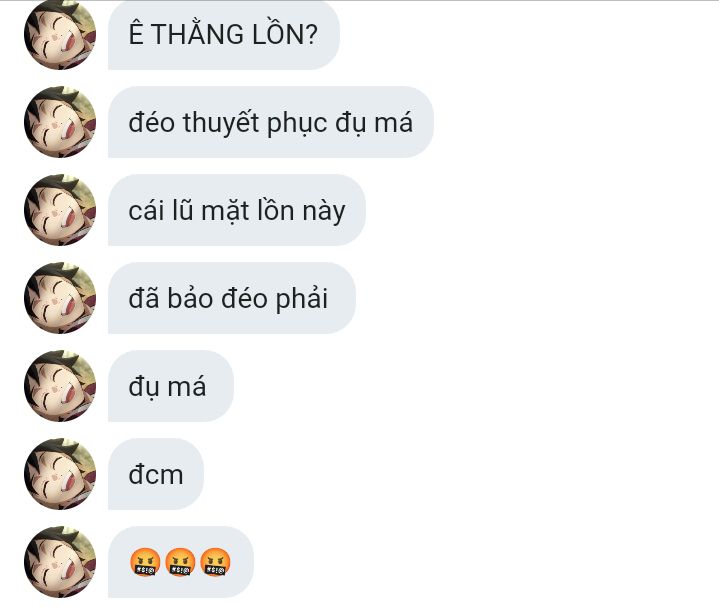The image size is (719, 607).
Task: Select the bubble starting with 'cái lũ'
Action: 237,210
